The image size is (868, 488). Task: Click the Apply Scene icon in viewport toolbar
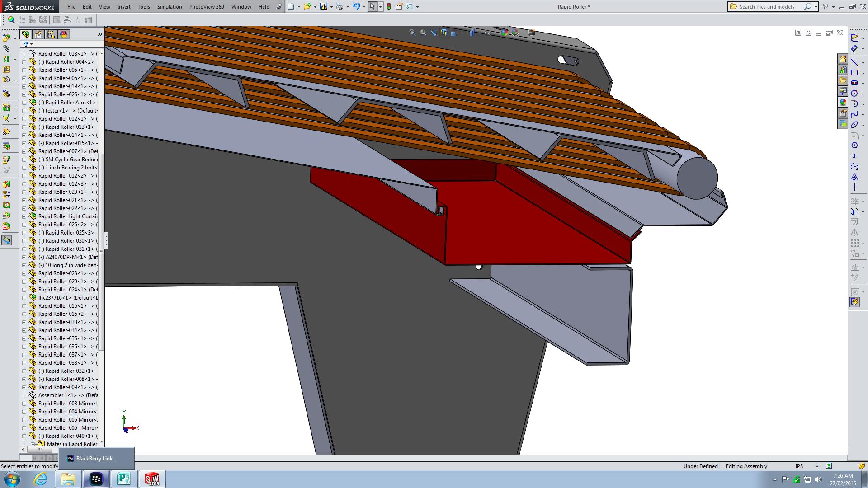click(515, 33)
